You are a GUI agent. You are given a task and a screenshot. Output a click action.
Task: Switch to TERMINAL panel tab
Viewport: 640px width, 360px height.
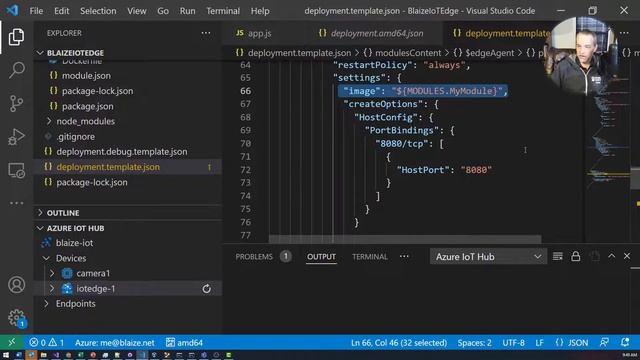tap(370, 257)
